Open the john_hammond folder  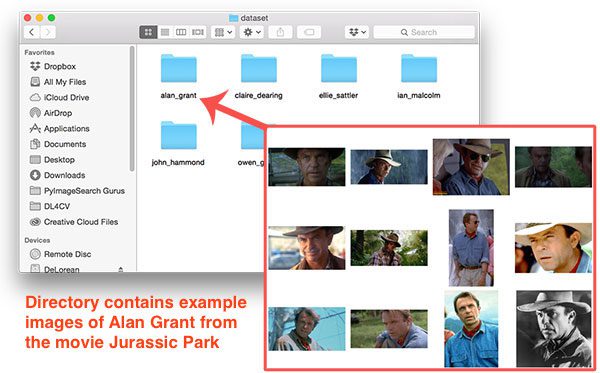(x=179, y=135)
